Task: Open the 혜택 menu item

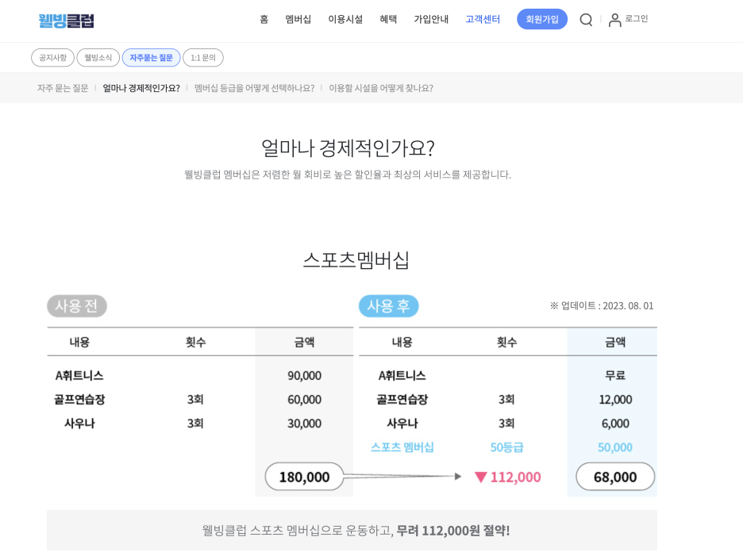Action: coord(388,20)
